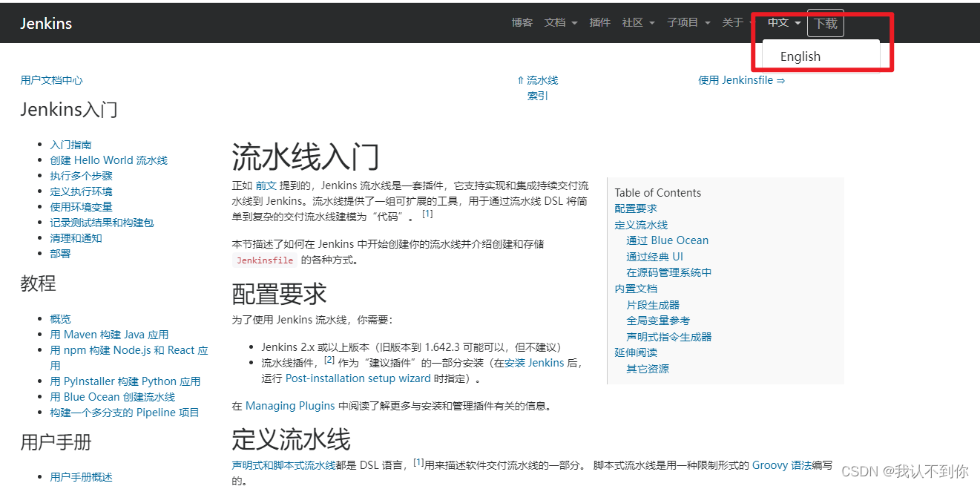Screen dimensions: 980x486
Task: Open 片段生成器 in Table of Contents
Action: 652,304
